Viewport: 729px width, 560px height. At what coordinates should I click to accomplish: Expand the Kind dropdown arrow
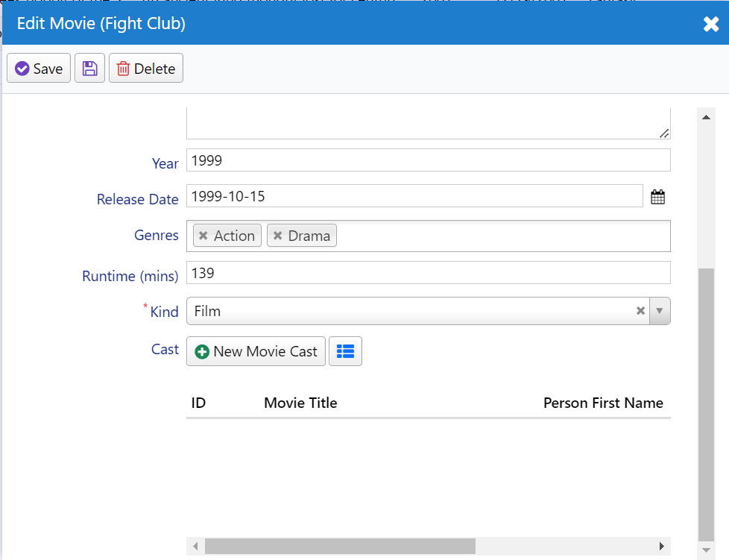point(659,311)
